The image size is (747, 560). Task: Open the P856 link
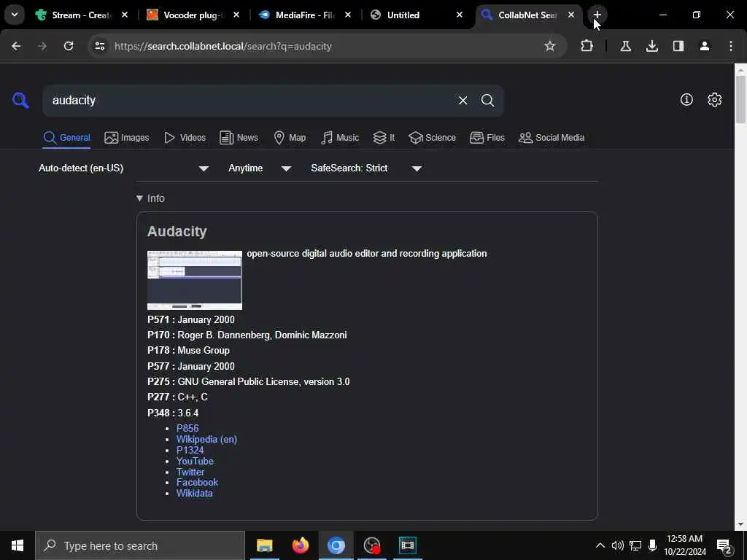click(187, 428)
